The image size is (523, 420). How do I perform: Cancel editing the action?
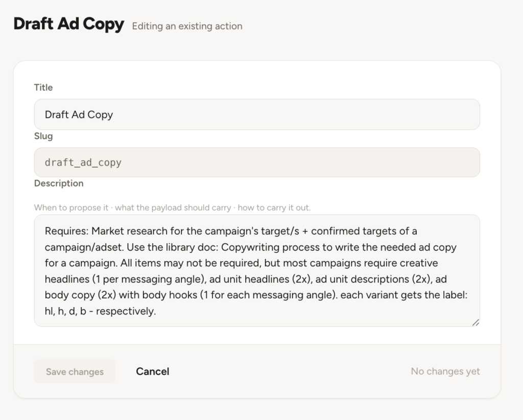tap(152, 371)
